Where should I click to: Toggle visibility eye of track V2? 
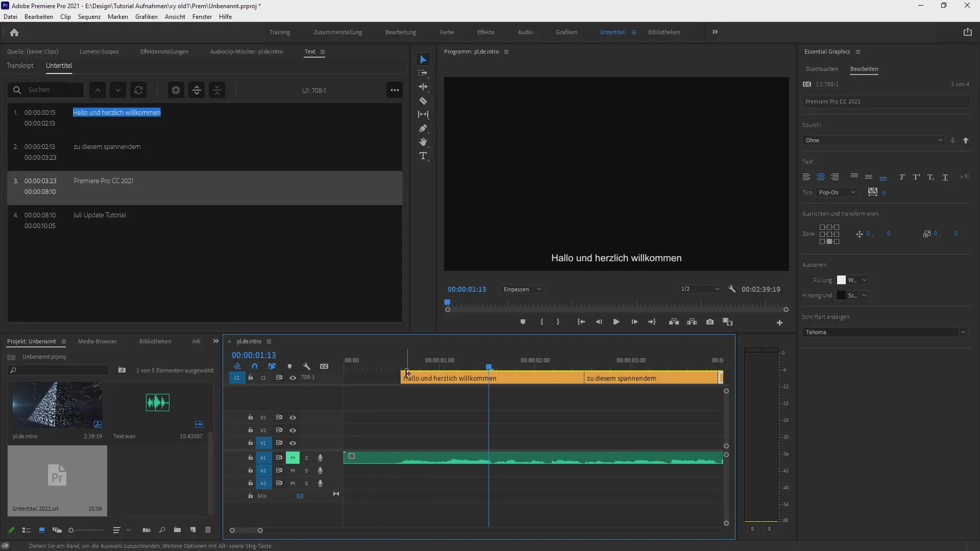[x=293, y=430]
